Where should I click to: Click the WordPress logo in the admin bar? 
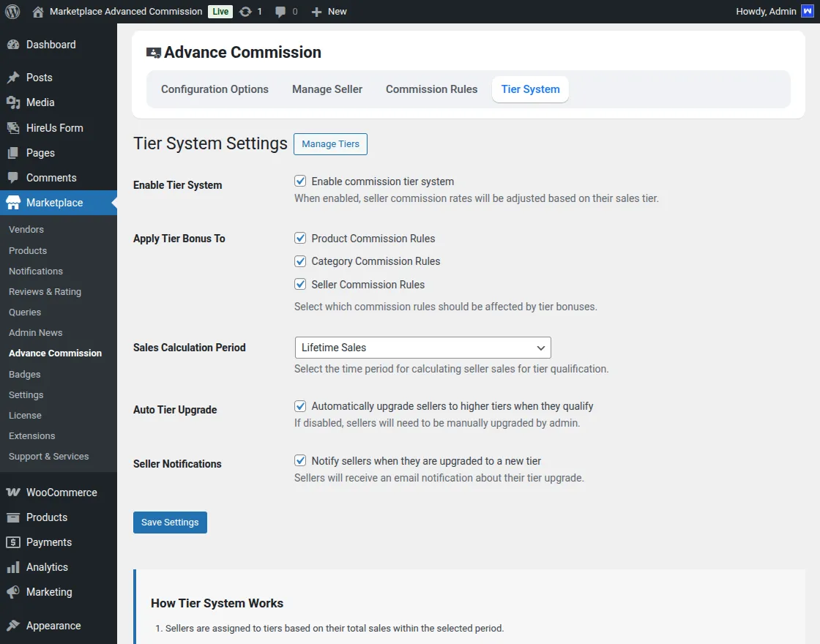pos(12,11)
